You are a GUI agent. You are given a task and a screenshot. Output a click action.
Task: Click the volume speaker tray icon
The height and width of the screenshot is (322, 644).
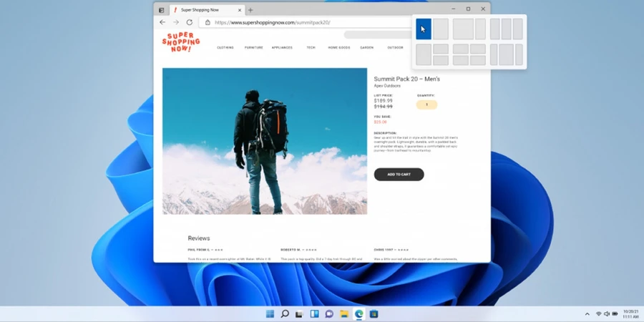(x=607, y=314)
